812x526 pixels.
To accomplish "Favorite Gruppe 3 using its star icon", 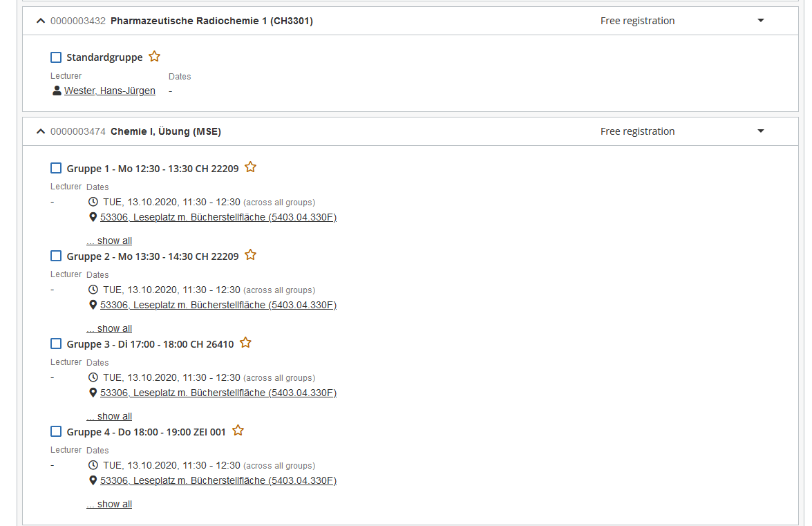I will [245, 343].
